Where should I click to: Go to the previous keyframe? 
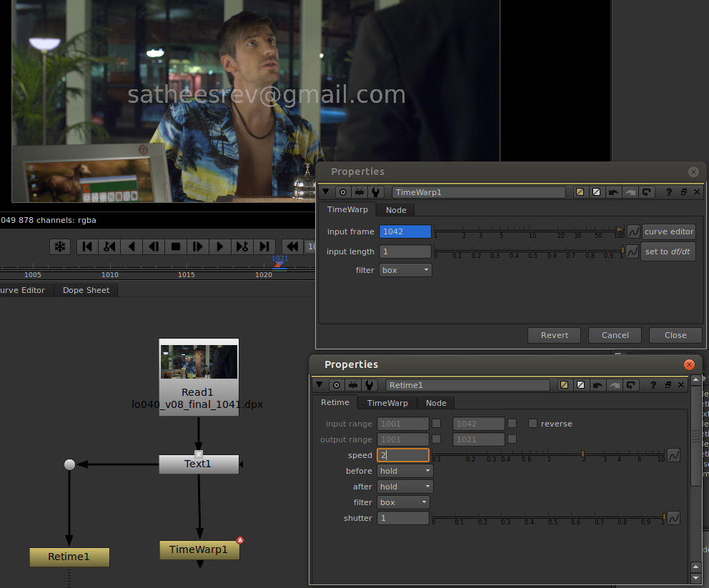pos(109,246)
